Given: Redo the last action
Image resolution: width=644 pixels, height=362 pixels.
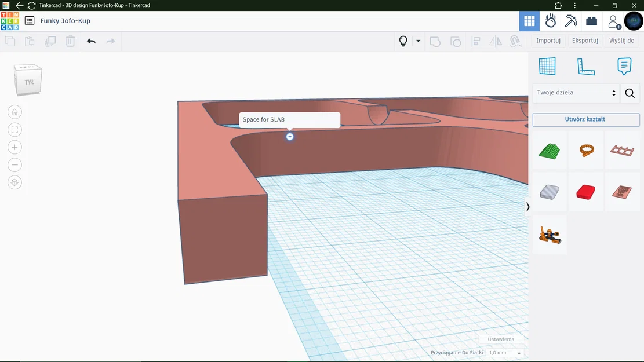Looking at the screenshot, I should pyautogui.click(x=111, y=41).
